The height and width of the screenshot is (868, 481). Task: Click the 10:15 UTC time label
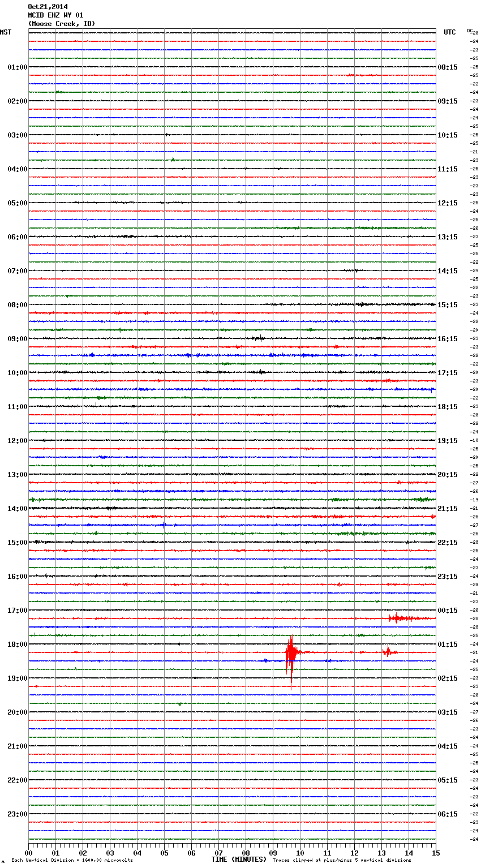(448, 135)
